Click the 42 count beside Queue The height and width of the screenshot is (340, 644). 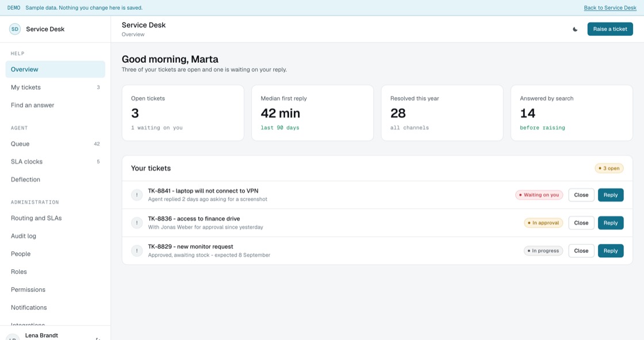97,144
